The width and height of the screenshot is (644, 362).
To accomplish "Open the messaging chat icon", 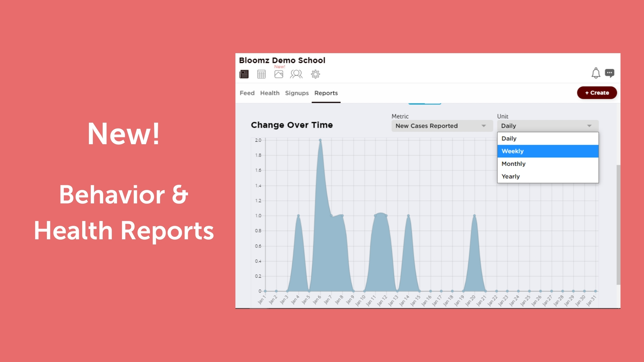I will [x=609, y=72].
